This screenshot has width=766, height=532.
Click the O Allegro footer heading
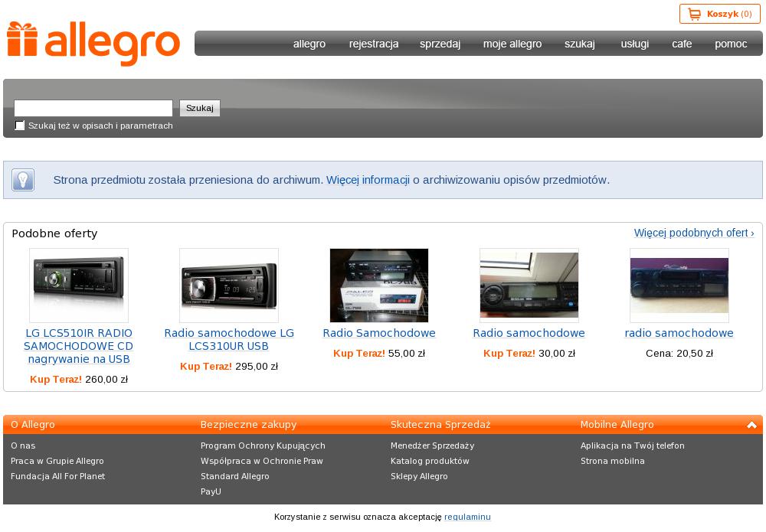coord(33,425)
